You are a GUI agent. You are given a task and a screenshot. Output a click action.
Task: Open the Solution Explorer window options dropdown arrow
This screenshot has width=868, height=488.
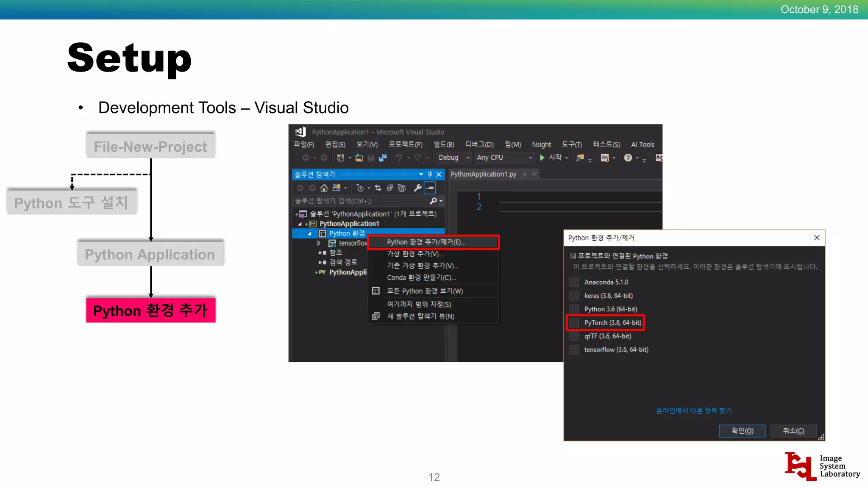point(421,174)
